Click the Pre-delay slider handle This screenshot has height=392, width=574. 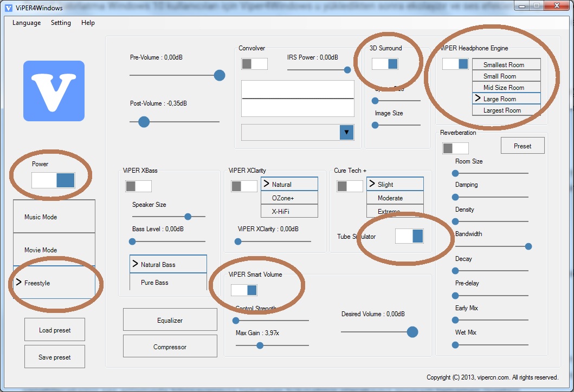[455, 296]
